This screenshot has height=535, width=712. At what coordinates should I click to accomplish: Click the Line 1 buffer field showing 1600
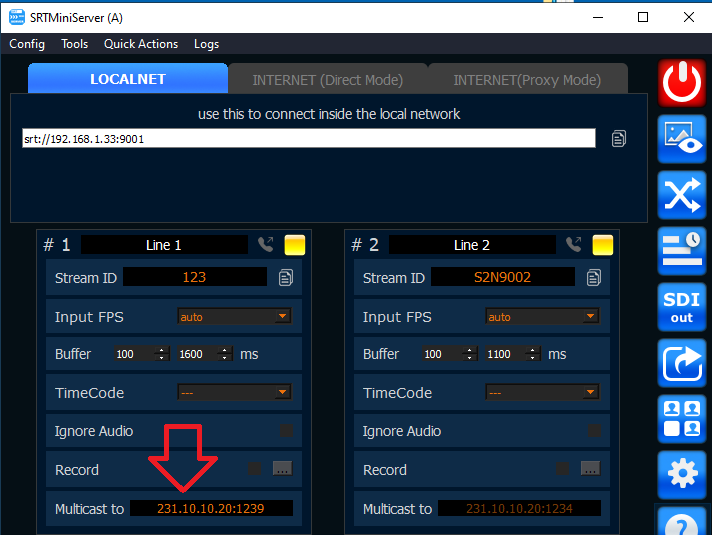click(x=198, y=354)
